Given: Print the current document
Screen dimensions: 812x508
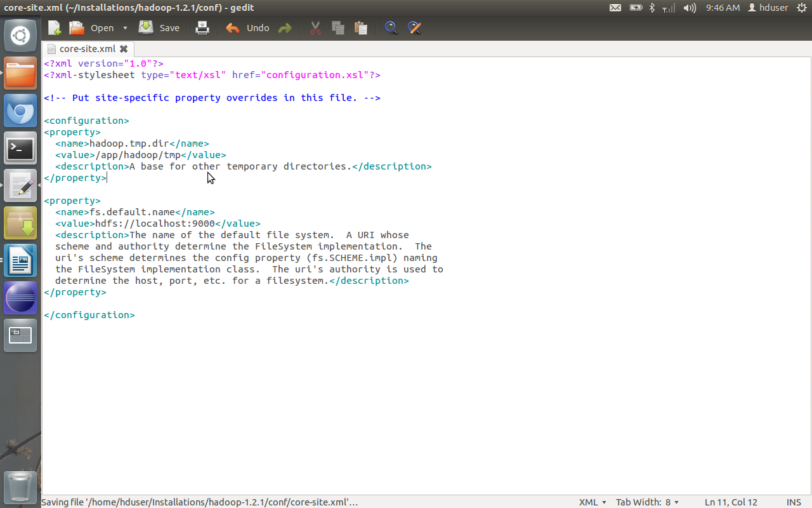Looking at the screenshot, I should click(x=202, y=28).
